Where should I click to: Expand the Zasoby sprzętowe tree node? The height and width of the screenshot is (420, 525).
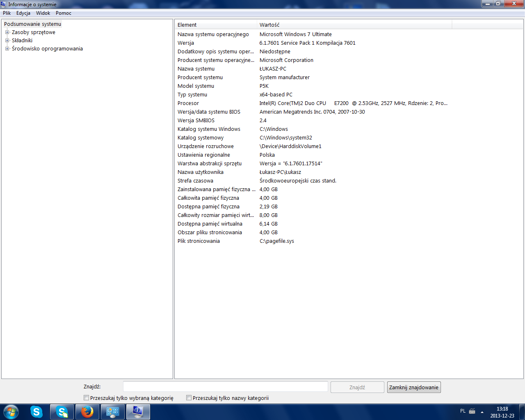[7, 32]
